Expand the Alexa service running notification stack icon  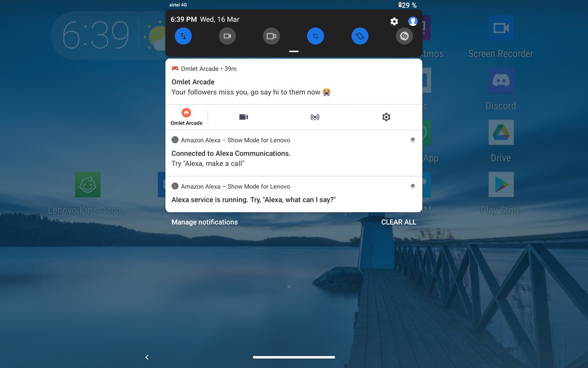[413, 186]
